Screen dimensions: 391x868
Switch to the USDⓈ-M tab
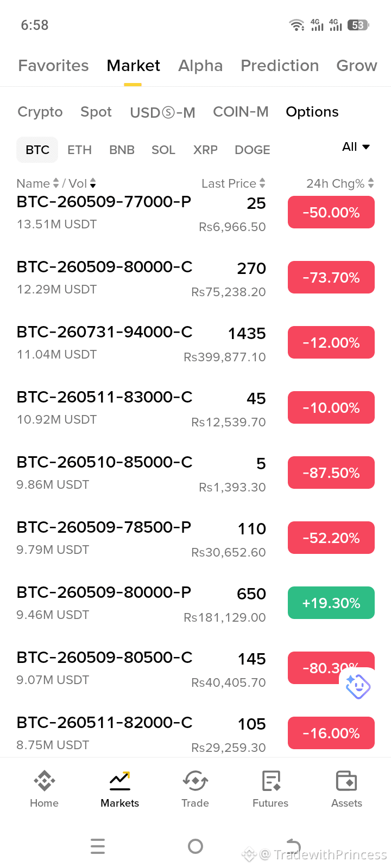[162, 112]
